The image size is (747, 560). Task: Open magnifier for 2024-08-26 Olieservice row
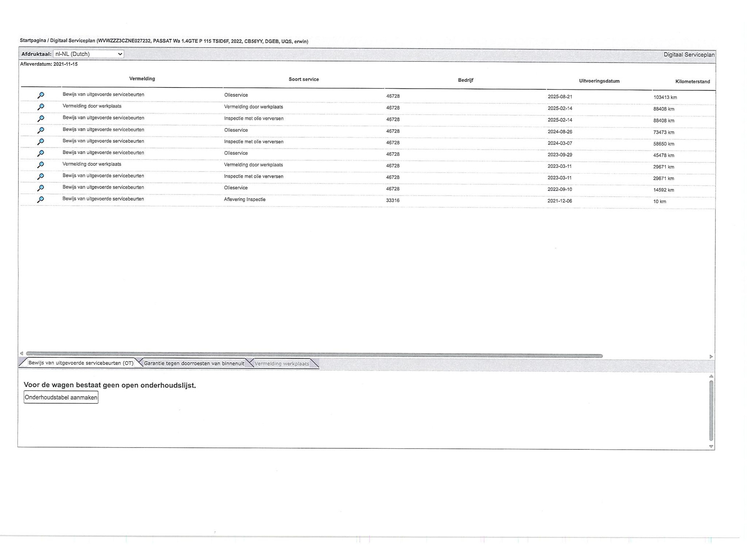tap(40, 130)
